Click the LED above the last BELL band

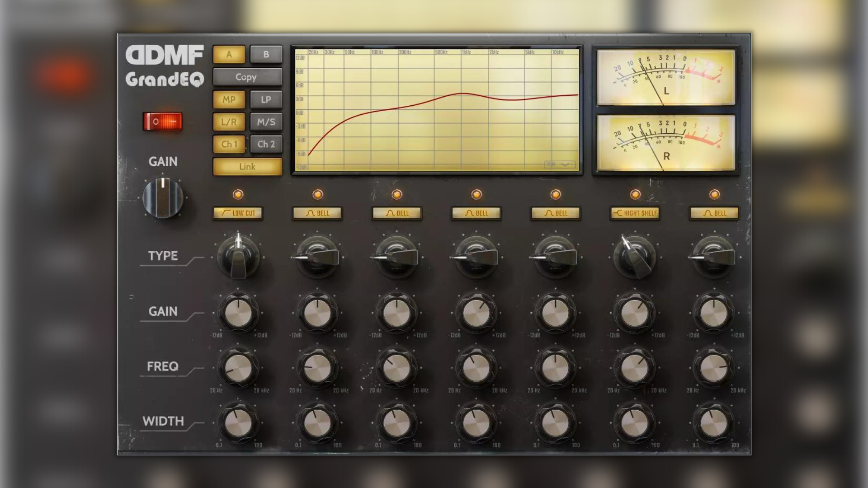[714, 194]
